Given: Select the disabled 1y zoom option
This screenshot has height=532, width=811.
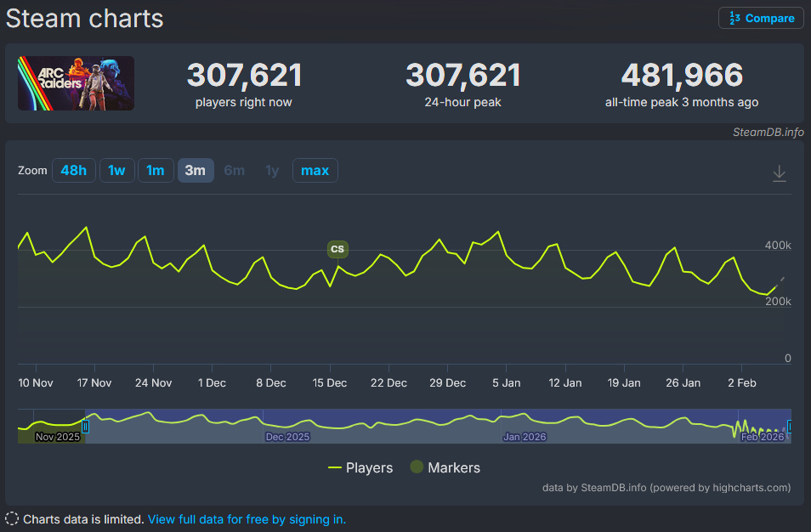Looking at the screenshot, I should (272, 170).
